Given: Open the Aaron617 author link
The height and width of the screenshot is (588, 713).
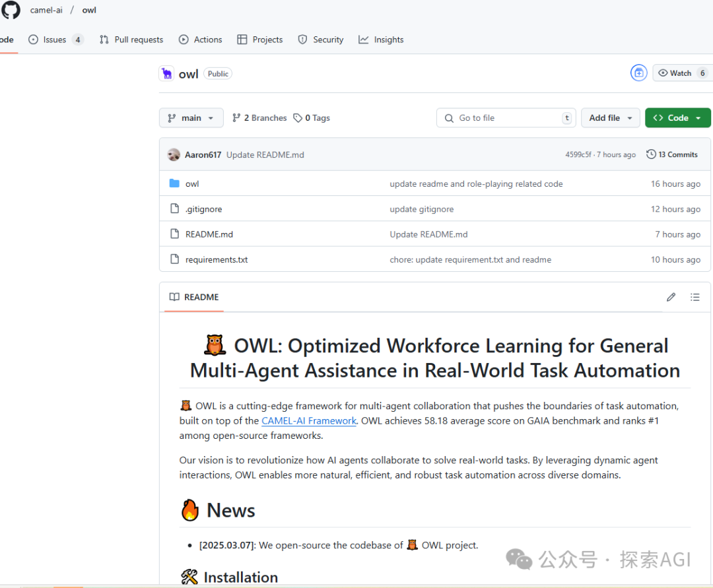Looking at the screenshot, I should pos(203,154).
